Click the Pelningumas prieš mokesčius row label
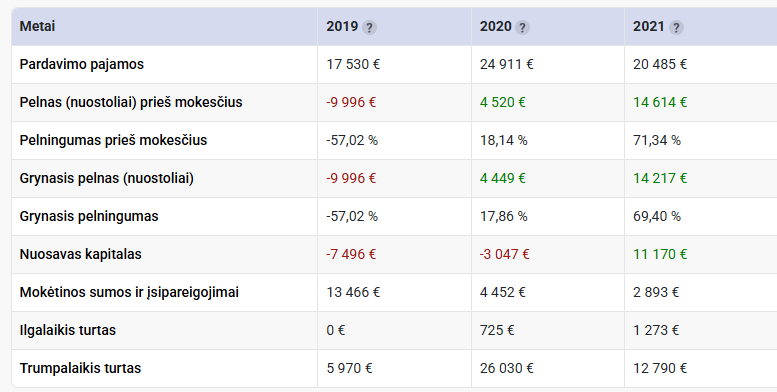The width and height of the screenshot is (777, 392). click(x=113, y=140)
